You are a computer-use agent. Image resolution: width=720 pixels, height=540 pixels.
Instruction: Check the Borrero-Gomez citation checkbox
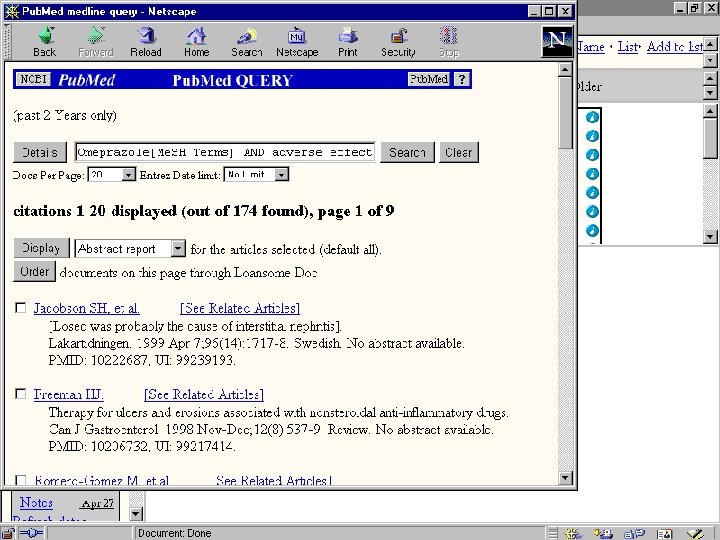click(x=21, y=480)
